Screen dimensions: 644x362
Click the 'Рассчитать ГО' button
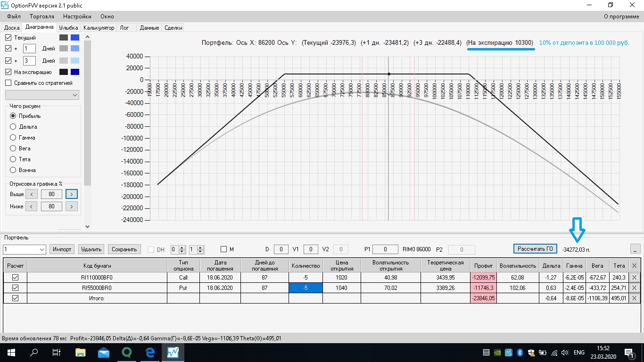535,249
